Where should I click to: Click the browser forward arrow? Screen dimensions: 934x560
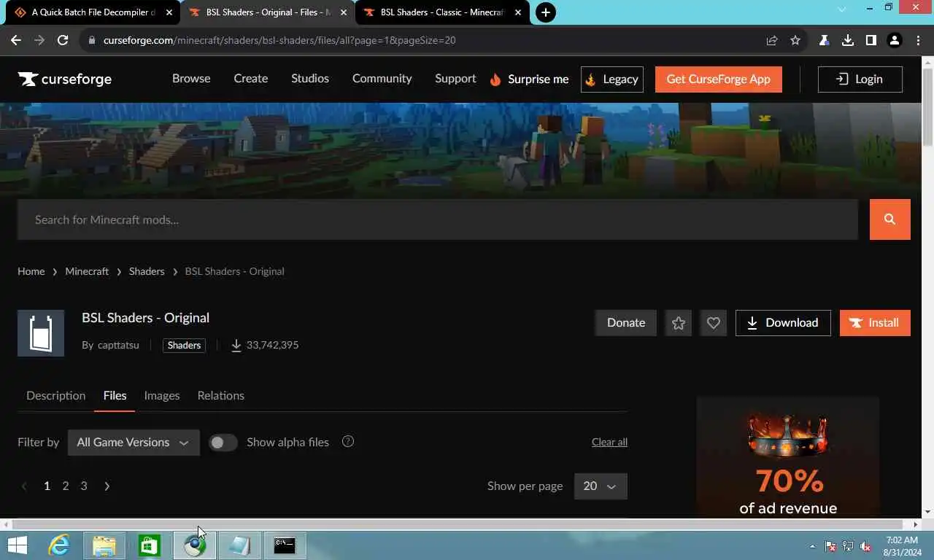click(39, 40)
